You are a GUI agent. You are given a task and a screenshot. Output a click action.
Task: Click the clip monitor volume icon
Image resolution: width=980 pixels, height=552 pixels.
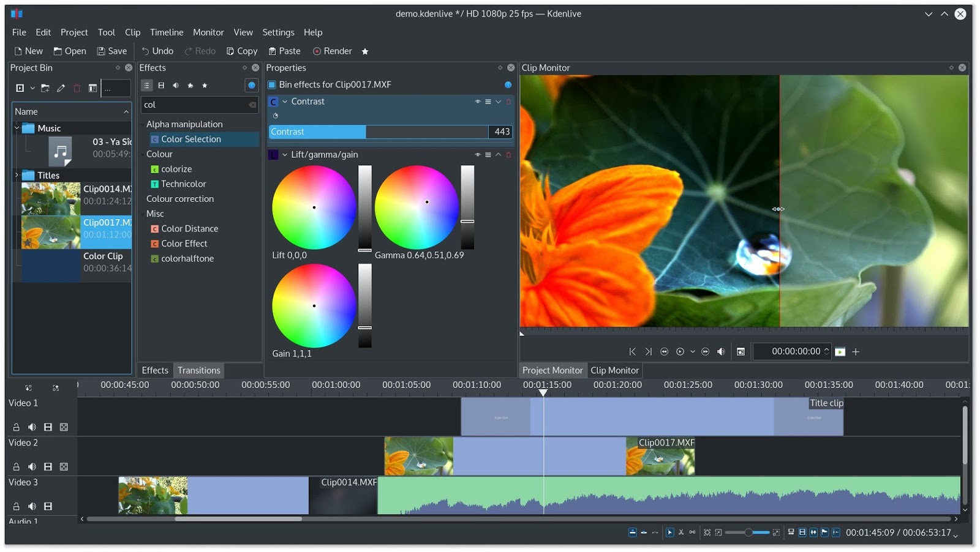click(721, 352)
